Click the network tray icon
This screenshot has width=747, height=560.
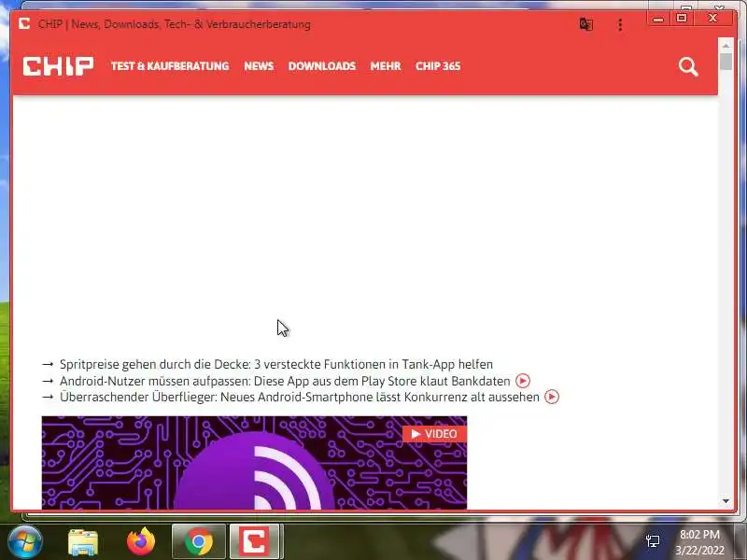[x=653, y=541]
